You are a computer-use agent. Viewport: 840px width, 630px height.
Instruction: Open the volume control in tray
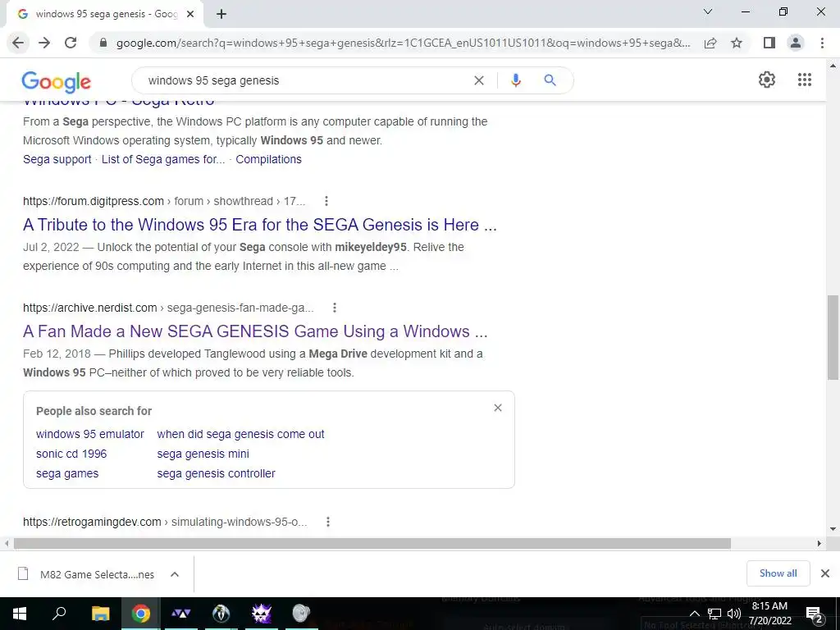[734, 614]
